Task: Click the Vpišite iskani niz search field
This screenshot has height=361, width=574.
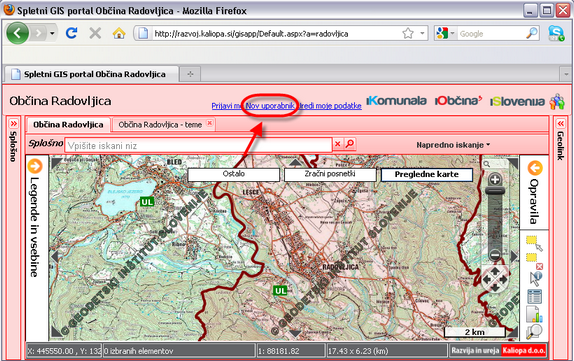Action: (198, 146)
